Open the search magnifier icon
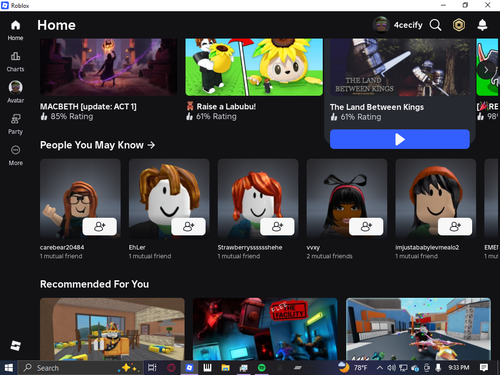 (x=435, y=25)
